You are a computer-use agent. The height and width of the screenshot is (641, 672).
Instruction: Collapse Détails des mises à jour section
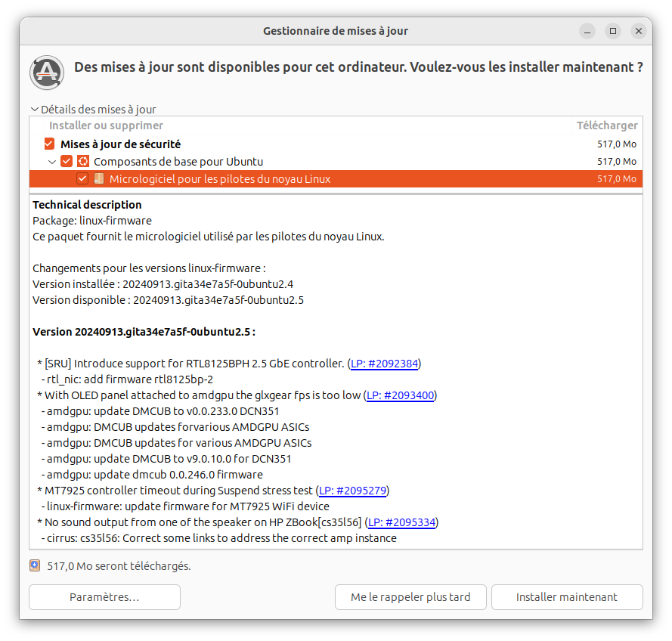(x=35, y=110)
